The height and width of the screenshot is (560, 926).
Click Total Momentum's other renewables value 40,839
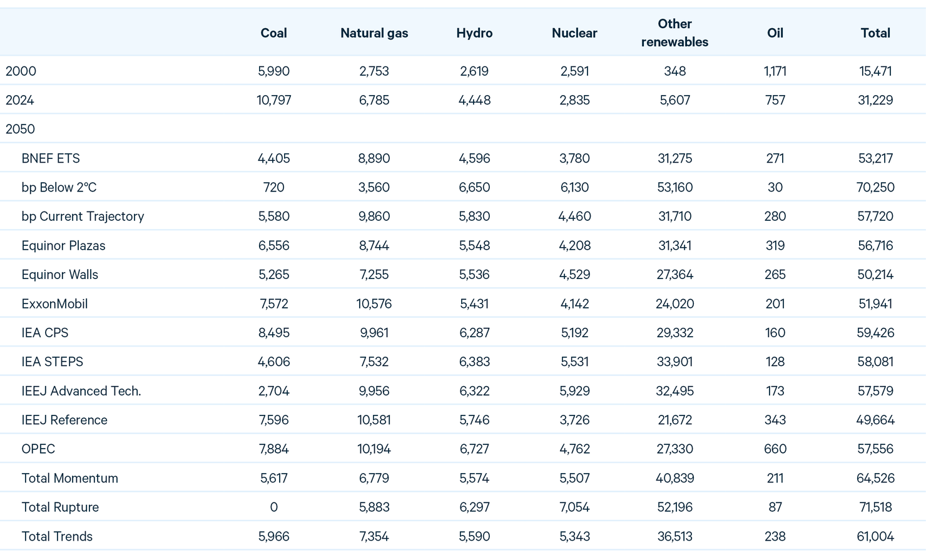[674, 478]
